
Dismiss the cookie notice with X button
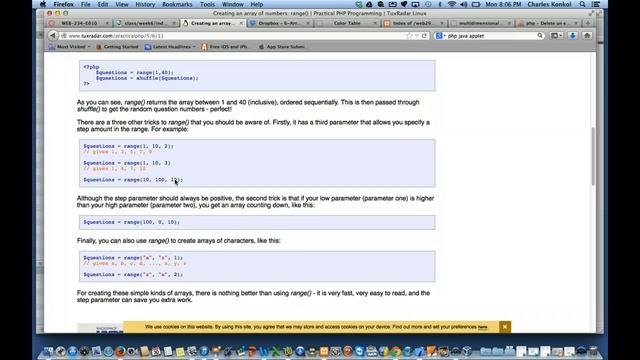(505, 327)
